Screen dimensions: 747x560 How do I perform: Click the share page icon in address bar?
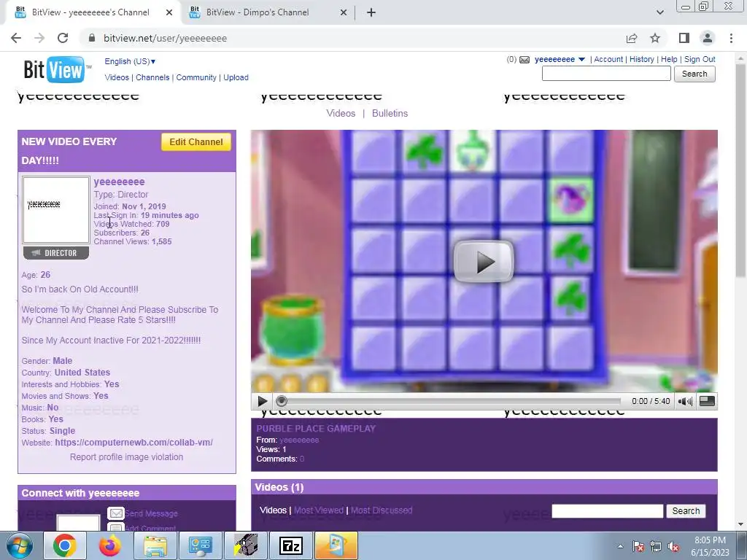click(x=632, y=38)
